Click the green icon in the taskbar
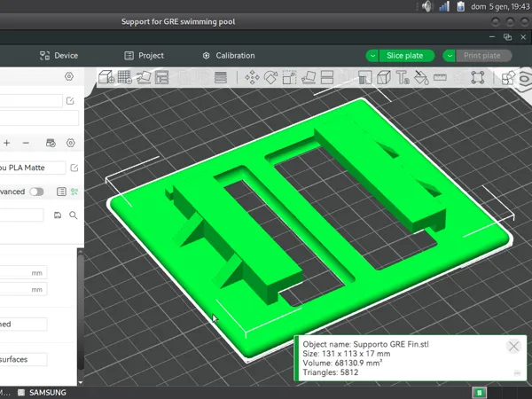Screen dimensions: 532x399 click(479, 393)
